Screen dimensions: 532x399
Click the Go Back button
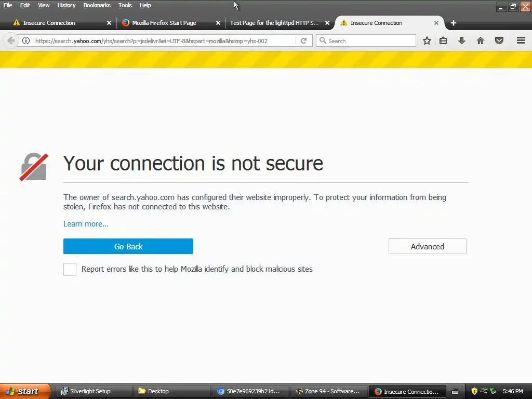point(128,246)
